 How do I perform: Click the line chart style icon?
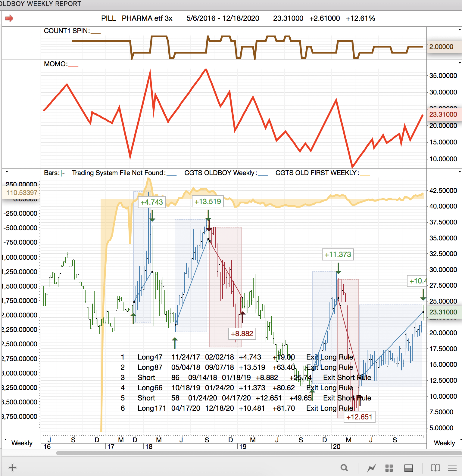pos(372,468)
